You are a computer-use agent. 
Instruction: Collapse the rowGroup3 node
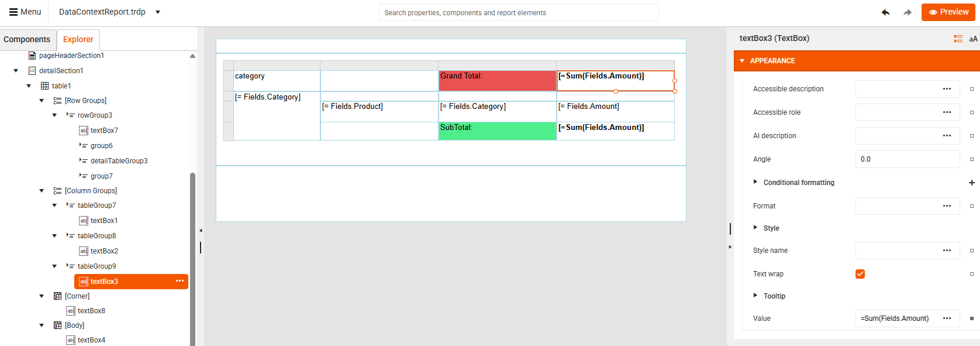(54, 115)
